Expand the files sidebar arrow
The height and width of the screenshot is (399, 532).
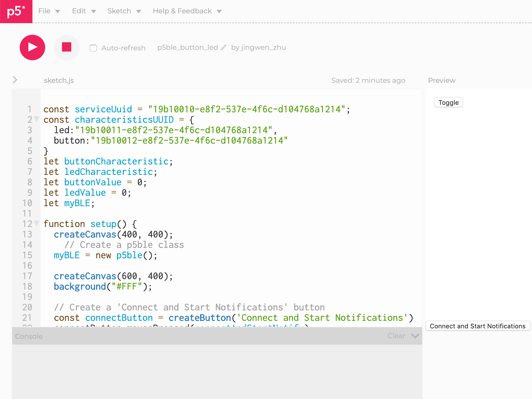(x=14, y=80)
